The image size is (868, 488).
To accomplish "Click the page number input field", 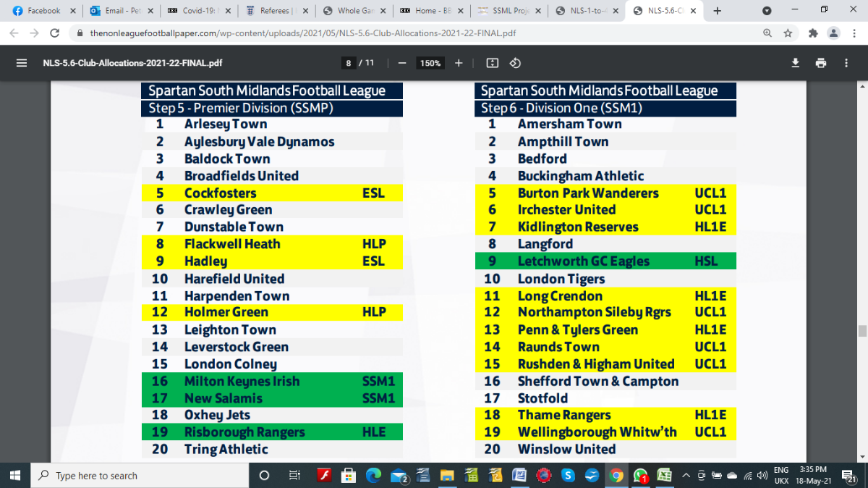I will pyautogui.click(x=349, y=63).
